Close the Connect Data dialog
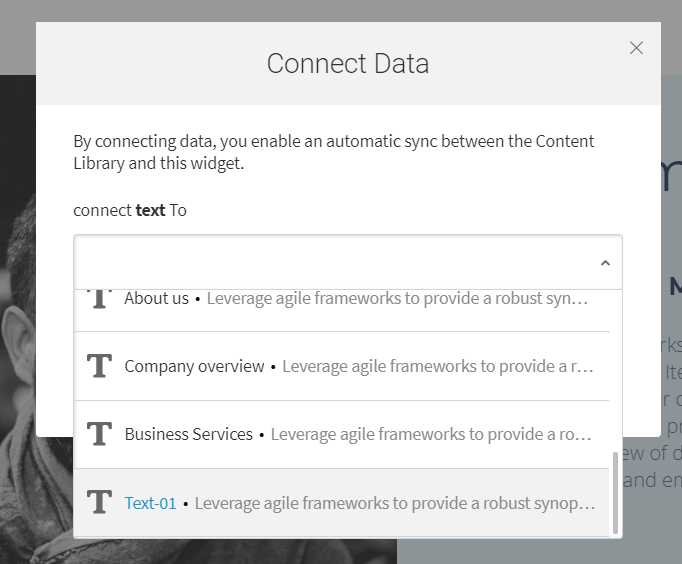 pos(636,48)
